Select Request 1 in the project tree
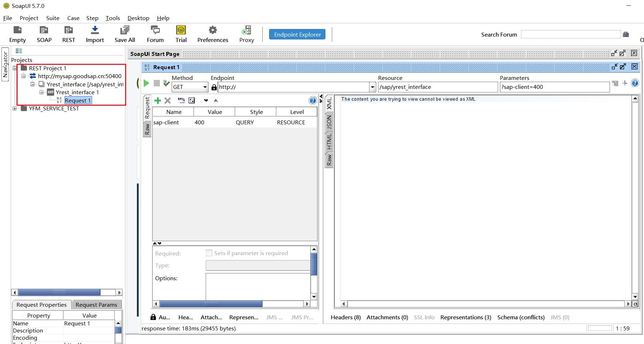This screenshot has height=344, width=644. pyautogui.click(x=78, y=100)
